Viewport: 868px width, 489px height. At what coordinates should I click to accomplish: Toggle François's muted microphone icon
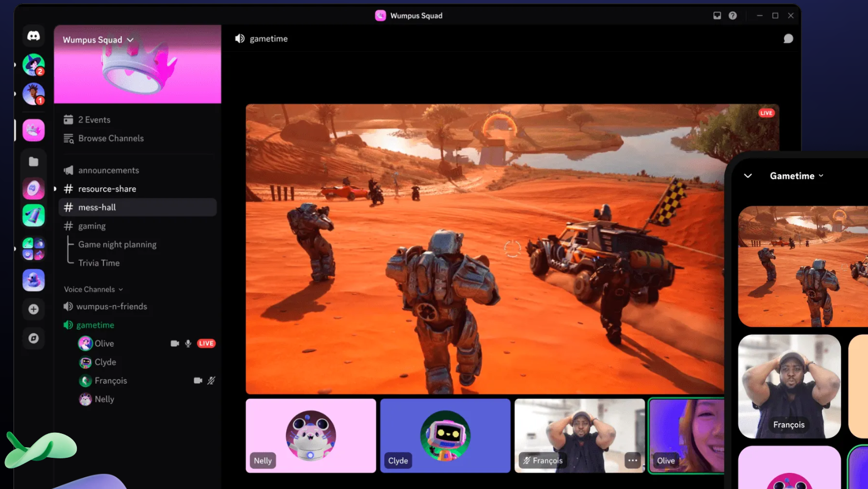tap(211, 381)
